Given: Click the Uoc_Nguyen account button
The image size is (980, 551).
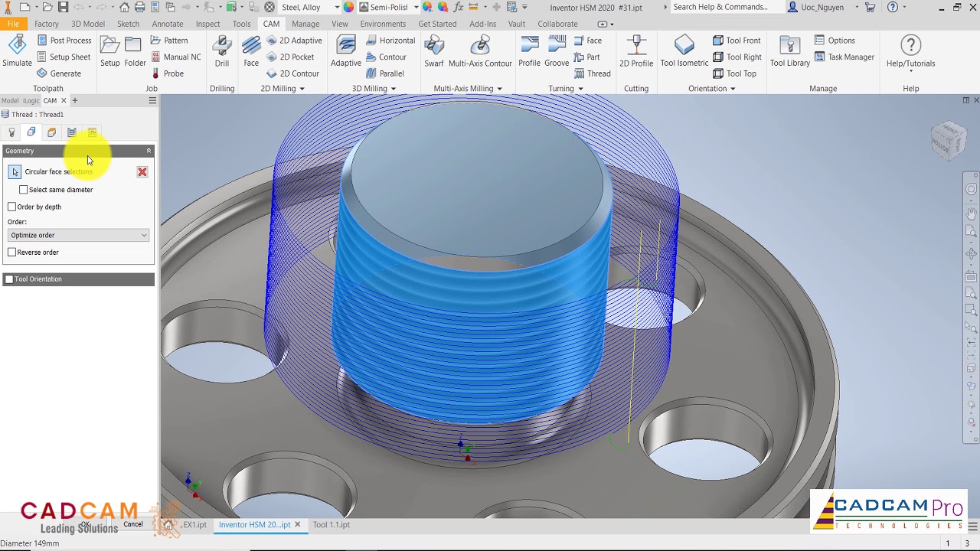Looking at the screenshot, I should coord(822,7).
